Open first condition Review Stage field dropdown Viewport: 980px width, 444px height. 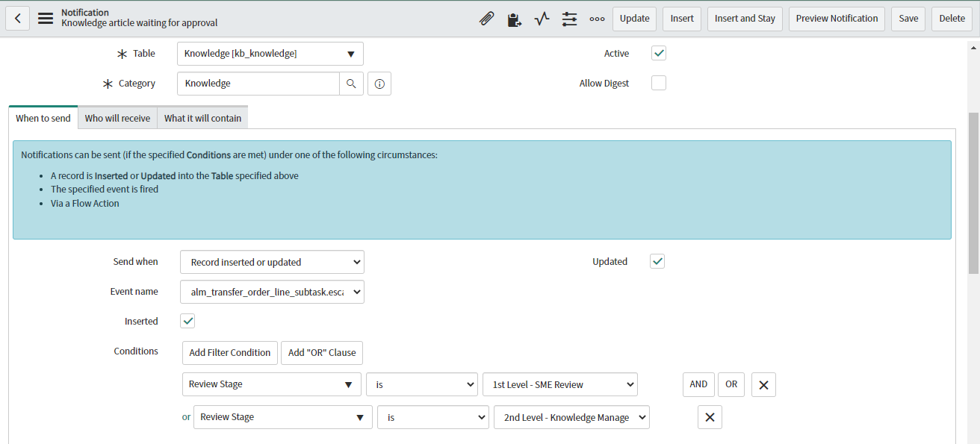pos(272,384)
